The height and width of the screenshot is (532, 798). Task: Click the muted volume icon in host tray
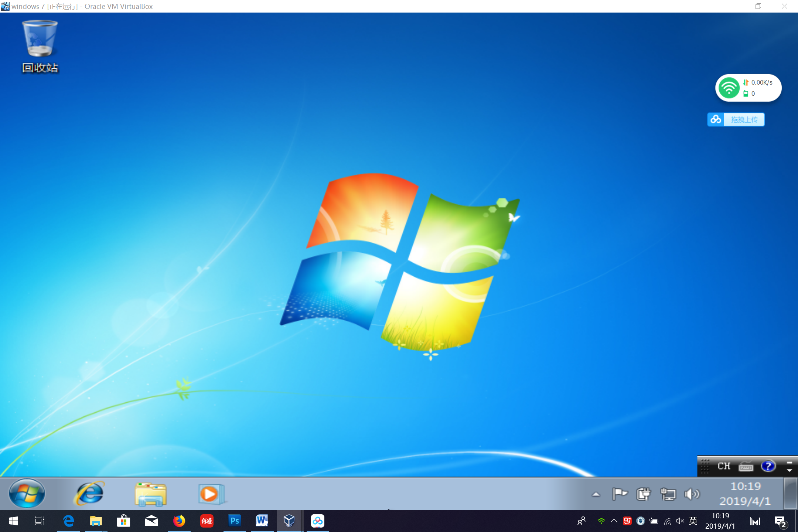pyautogui.click(x=680, y=521)
